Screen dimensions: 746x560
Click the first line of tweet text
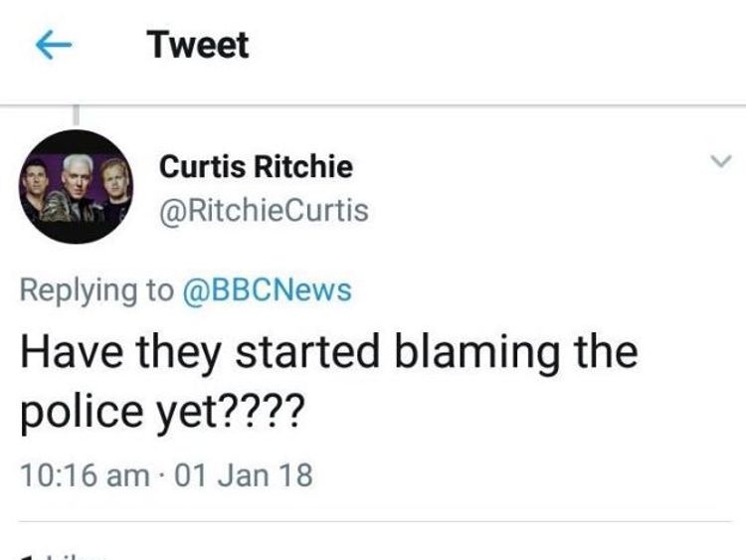tap(329, 351)
